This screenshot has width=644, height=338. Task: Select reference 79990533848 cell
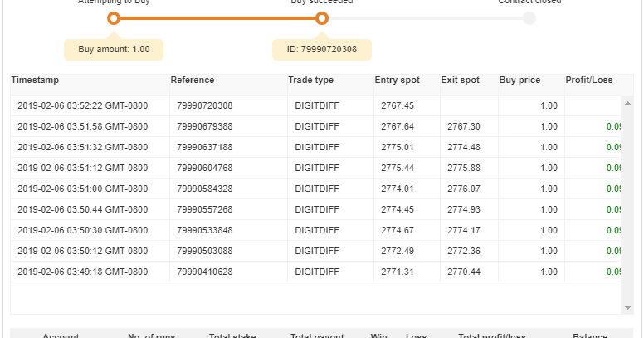(229, 230)
